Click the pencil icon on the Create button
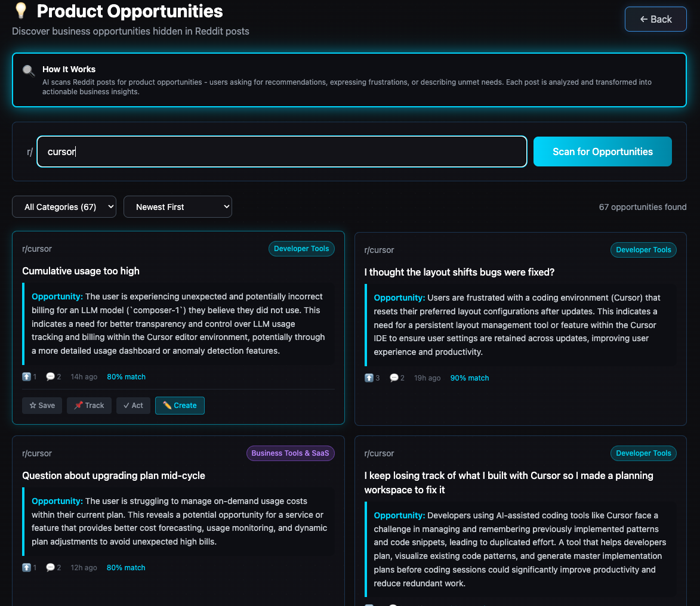 pos(169,405)
